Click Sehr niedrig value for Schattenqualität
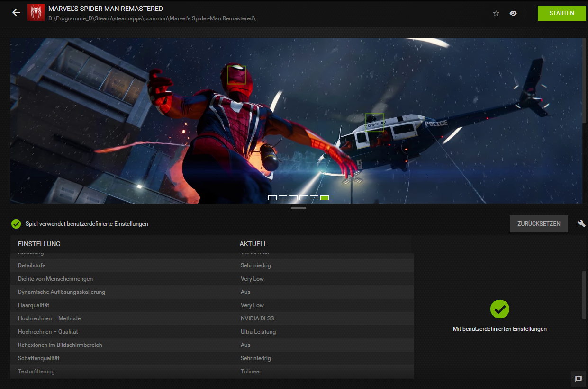The width and height of the screenshot is (588, 389). click(x=256, y=358)
